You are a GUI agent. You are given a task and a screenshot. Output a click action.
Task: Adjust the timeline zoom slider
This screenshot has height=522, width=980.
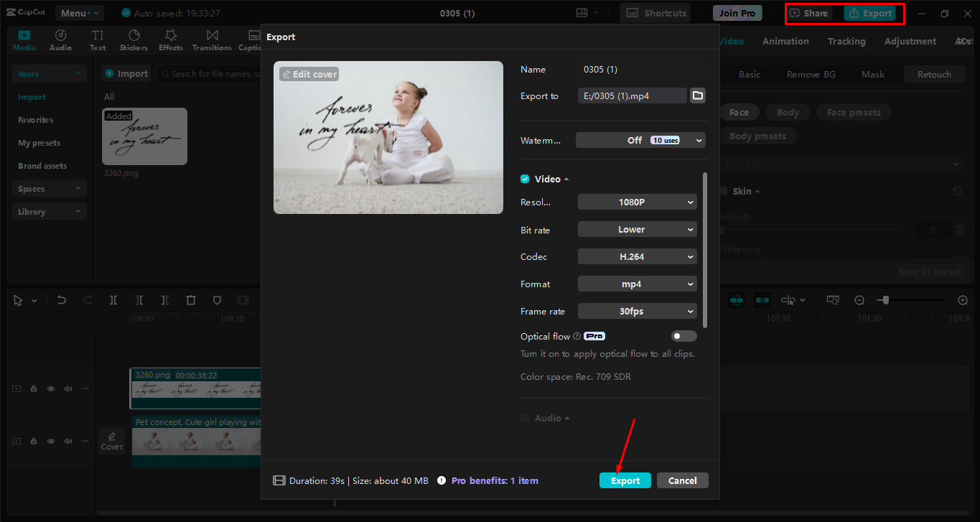[x=887, y=300]
